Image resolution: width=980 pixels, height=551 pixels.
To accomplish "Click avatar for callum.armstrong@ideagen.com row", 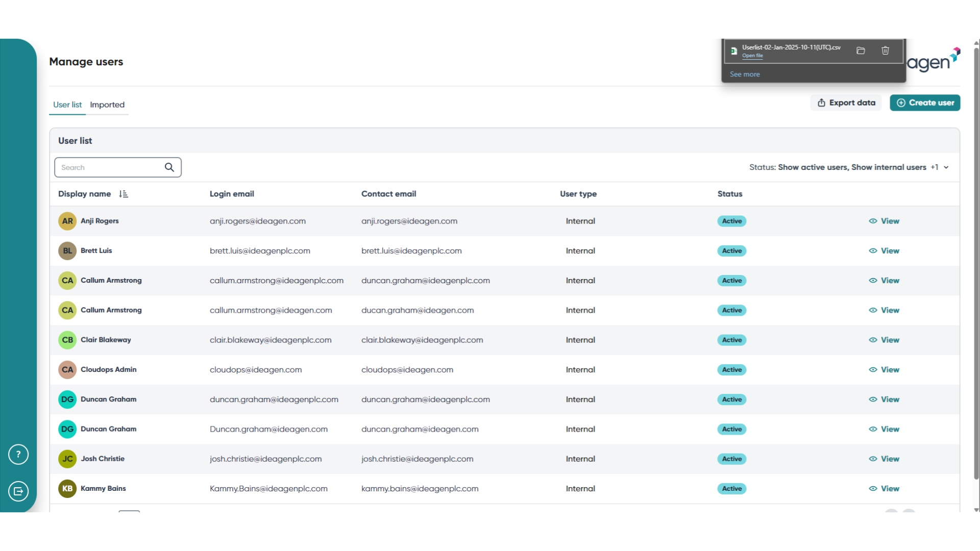I will tap(67, 310).
